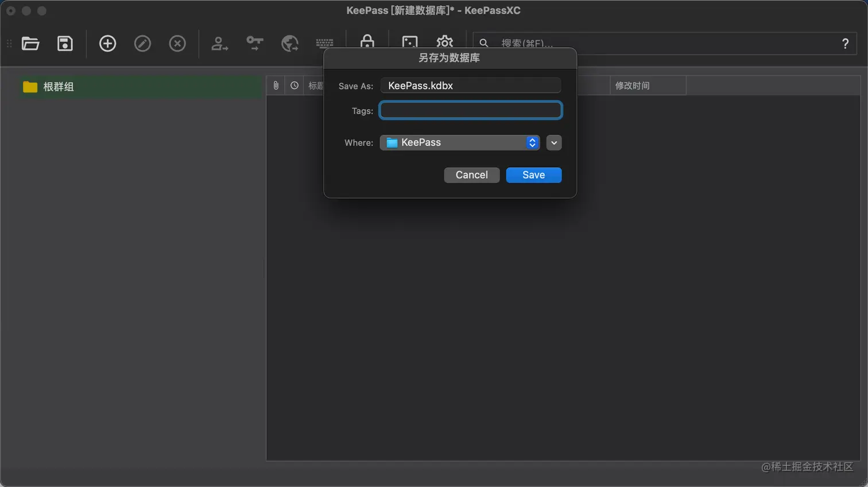Click the search magnifier icon
Viewport: 868px width, 487px height.
484,43
